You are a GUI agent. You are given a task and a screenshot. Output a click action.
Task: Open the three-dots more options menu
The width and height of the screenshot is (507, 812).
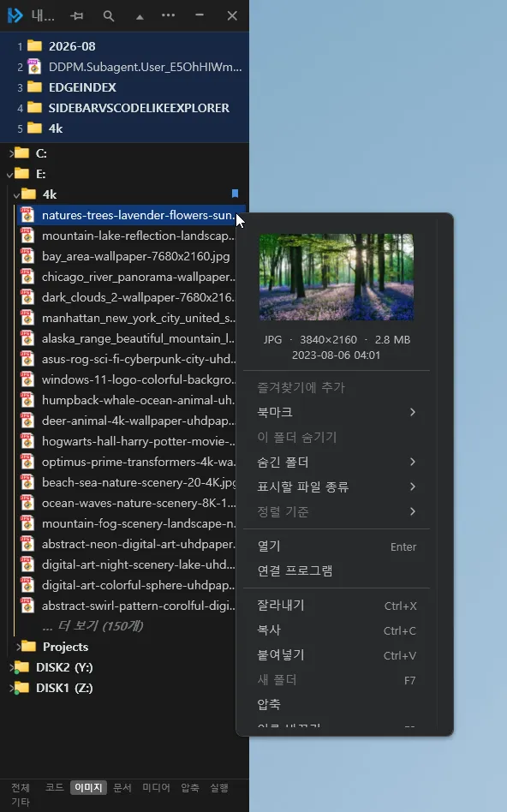(169, 15)
